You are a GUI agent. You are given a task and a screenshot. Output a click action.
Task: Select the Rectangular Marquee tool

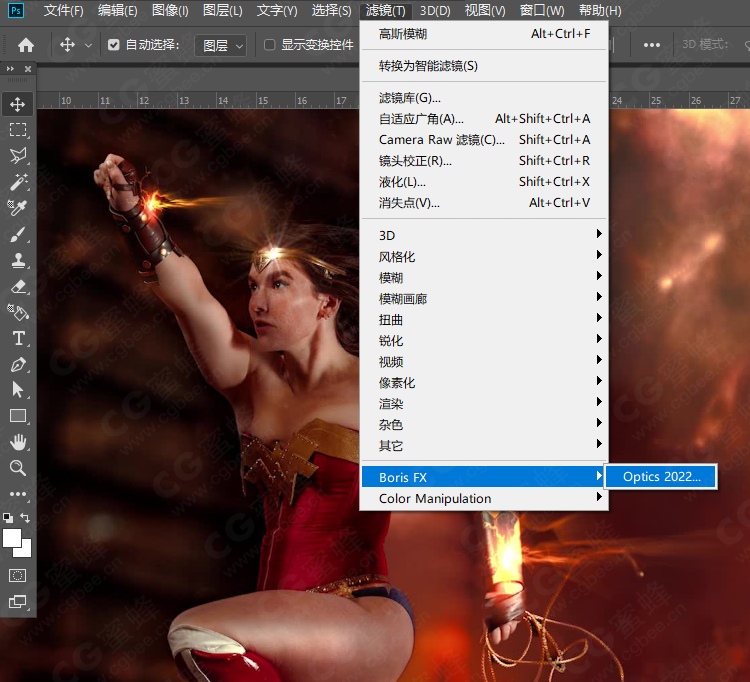[18, 130]
